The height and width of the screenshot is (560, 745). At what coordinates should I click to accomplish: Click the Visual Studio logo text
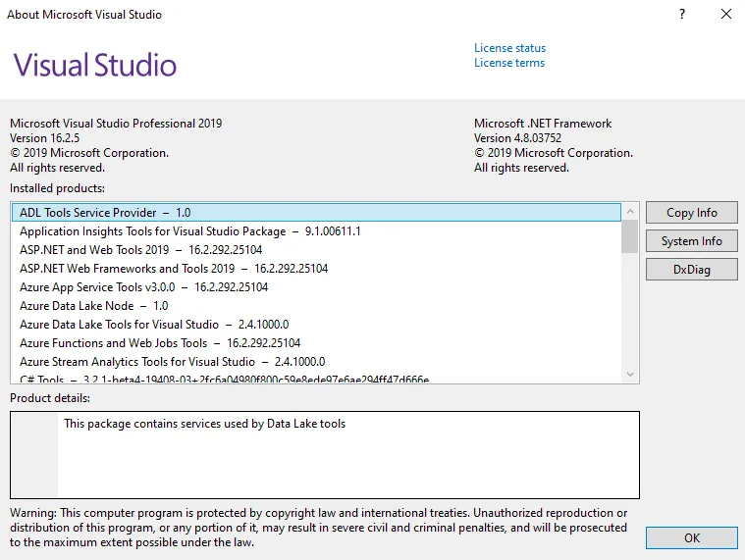coord(95,65)
